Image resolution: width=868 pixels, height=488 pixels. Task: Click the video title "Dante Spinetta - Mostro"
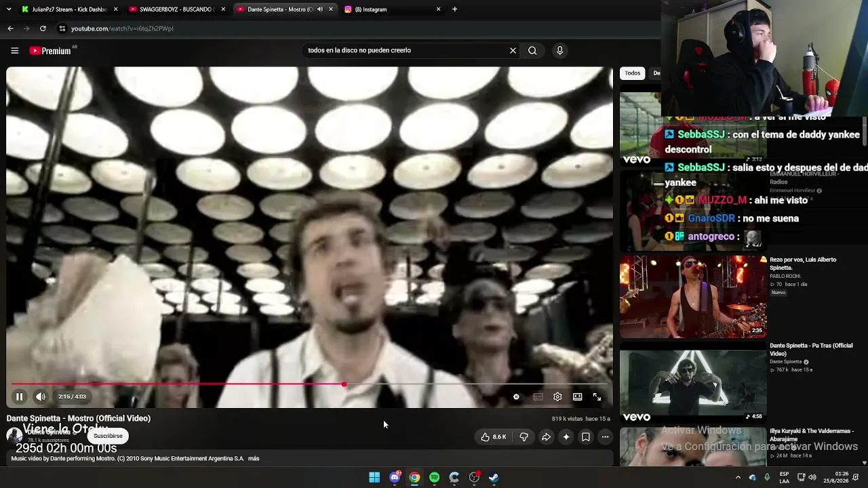79,418
